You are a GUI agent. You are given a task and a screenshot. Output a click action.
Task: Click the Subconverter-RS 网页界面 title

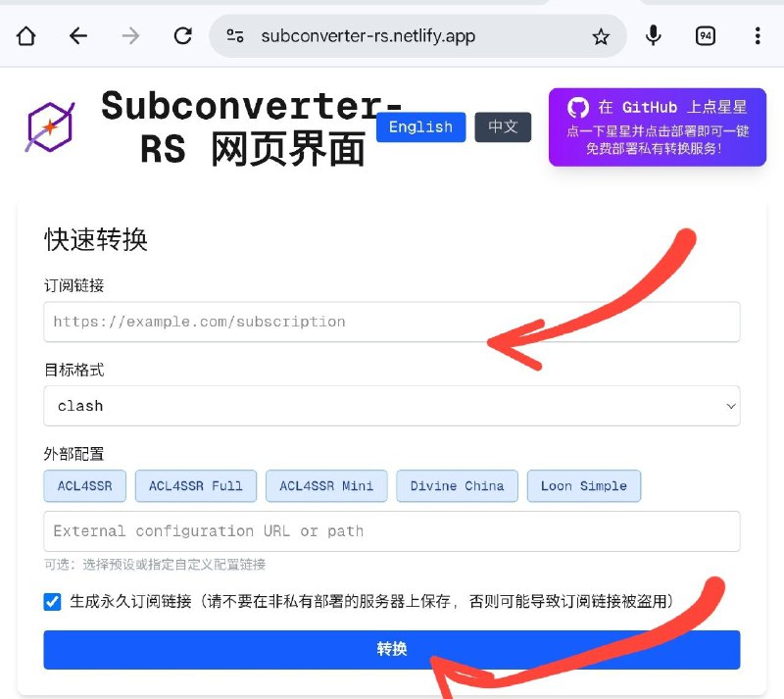[x=252, y=127]
